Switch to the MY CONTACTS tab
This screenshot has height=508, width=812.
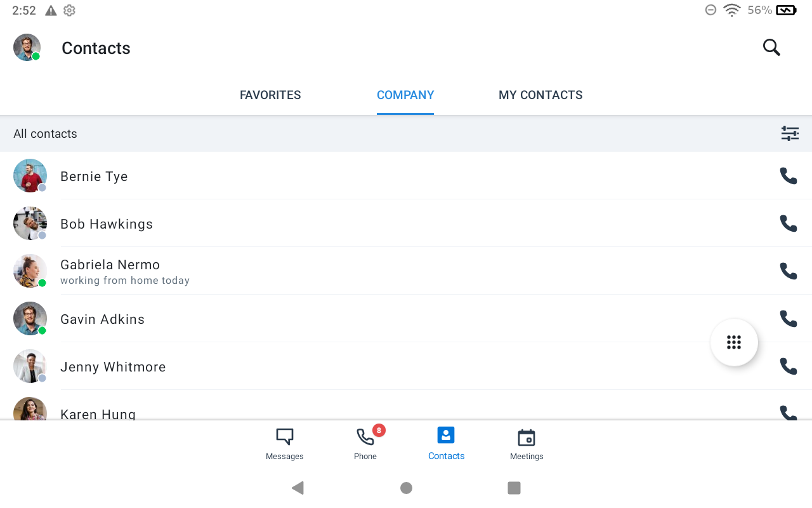[540, 95]
